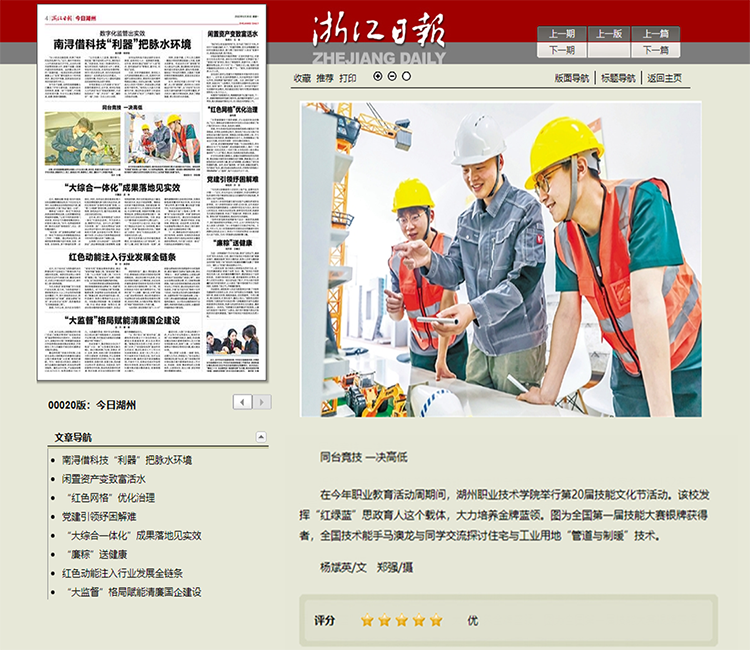Click the 下一篇 next article button
The width and height of the screenshot is (750, 650).
point(656,50)
